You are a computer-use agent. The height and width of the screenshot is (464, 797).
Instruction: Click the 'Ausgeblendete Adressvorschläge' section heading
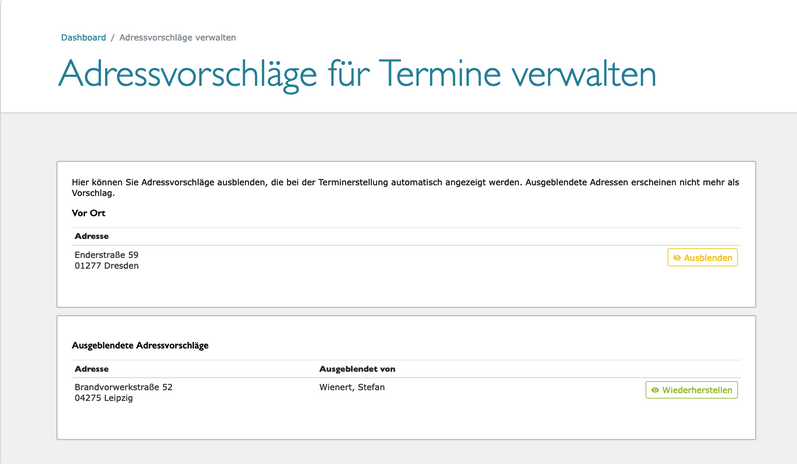pos(140,345)
